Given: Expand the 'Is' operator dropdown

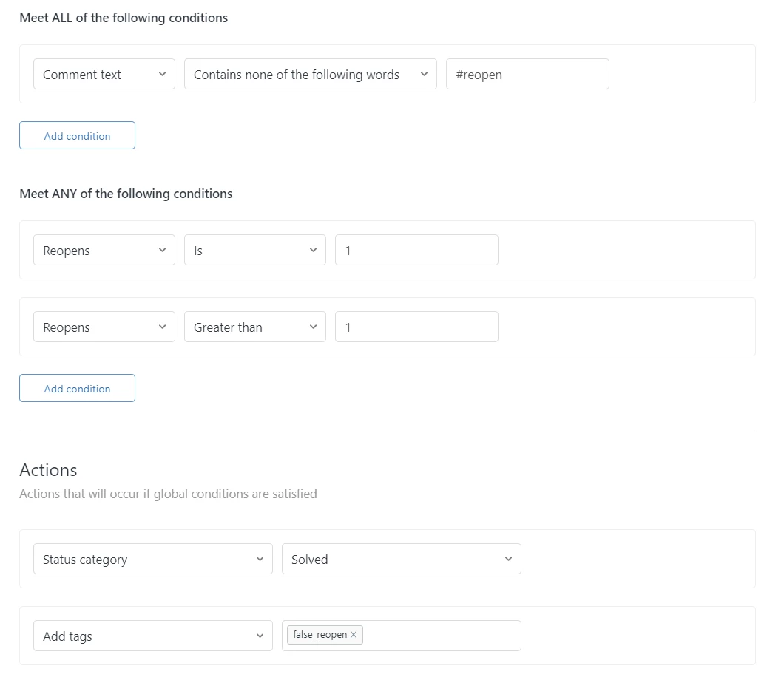Looking at the screenshot, I should (254, 251).
